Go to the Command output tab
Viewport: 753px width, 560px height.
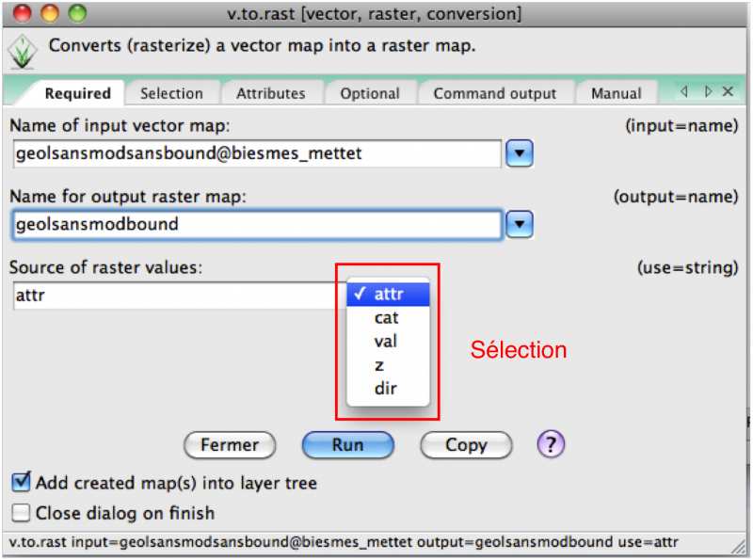tap(494, 93)
